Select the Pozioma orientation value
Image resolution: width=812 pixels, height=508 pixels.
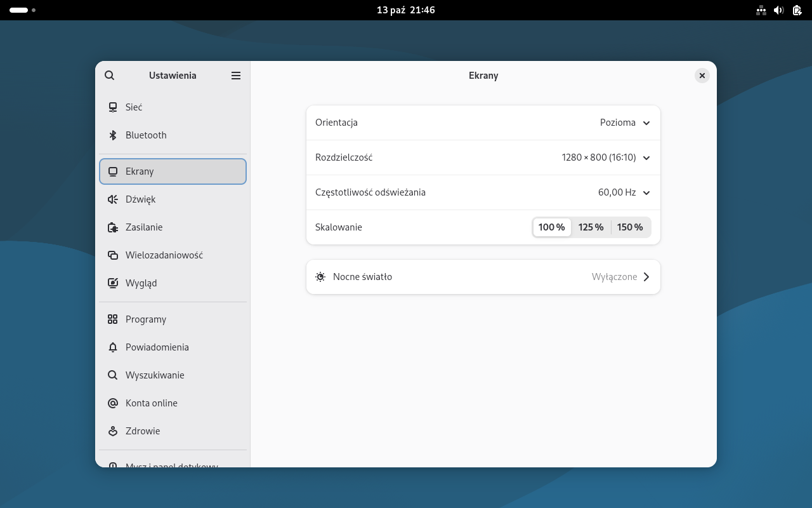618,123
